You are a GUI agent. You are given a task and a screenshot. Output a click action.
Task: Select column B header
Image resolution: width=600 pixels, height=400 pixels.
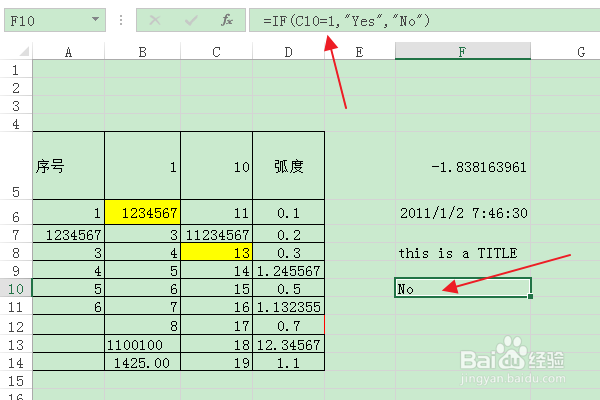click(142, 52)
